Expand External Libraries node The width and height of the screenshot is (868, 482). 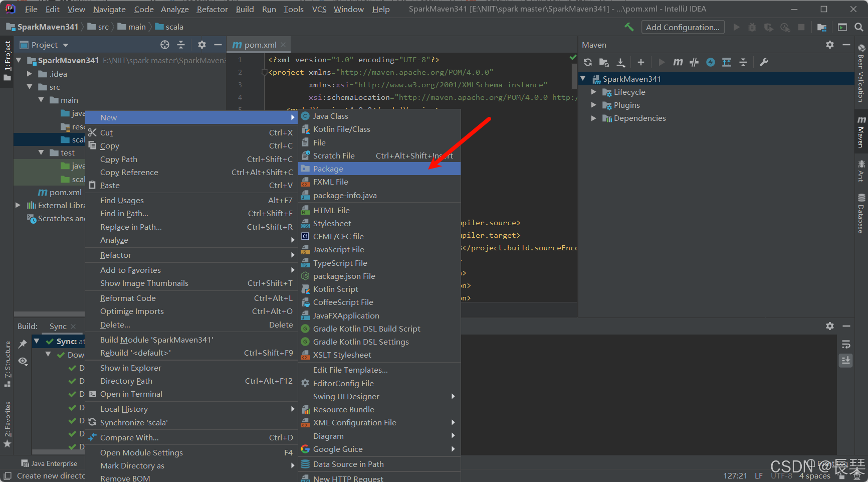pos(18,205)
